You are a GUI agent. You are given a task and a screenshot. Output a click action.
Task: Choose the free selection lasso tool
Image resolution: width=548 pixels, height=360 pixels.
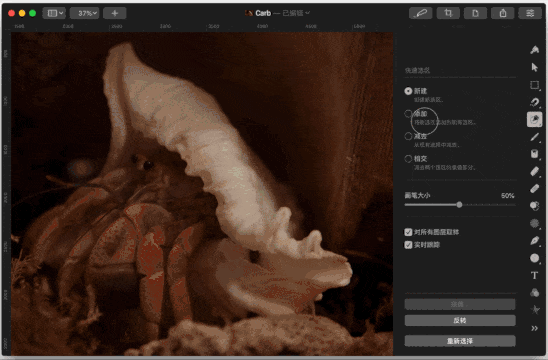pyautogui.click(x=534, y=102)
